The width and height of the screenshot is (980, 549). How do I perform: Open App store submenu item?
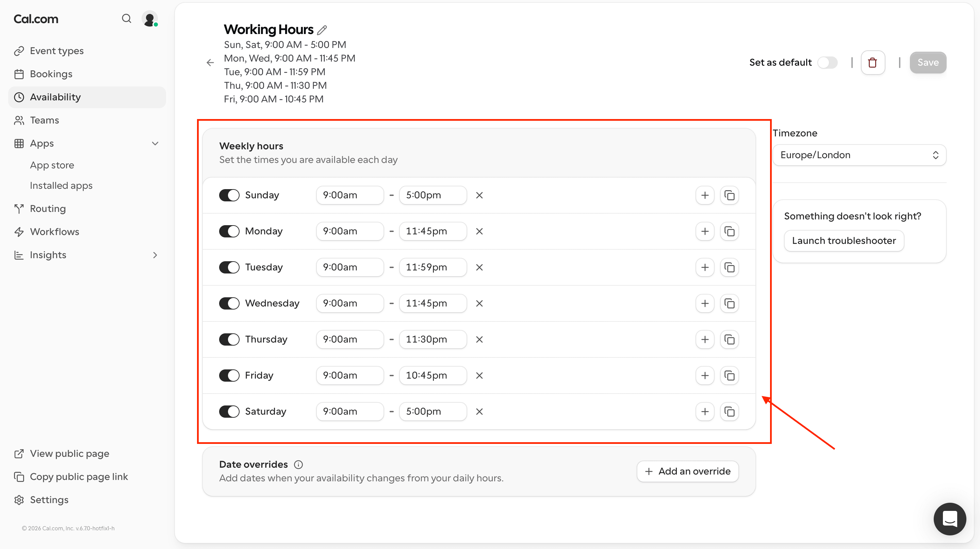pyautogui.click(x=52, y=165)
